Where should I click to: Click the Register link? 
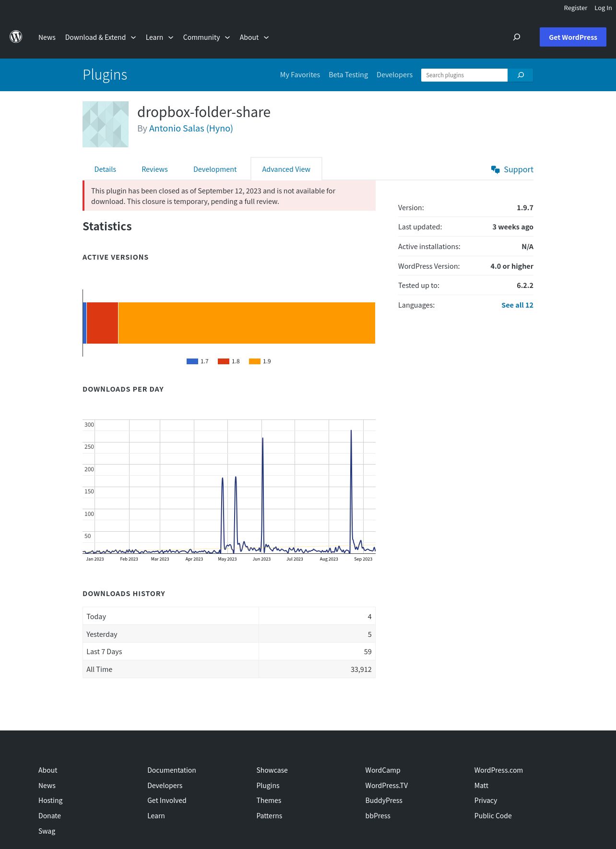[576, 8]
